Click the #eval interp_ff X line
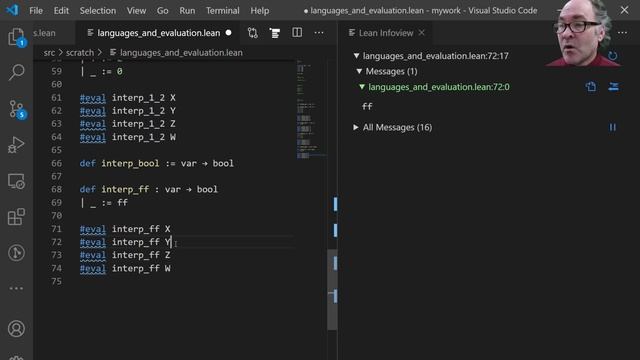Image resolution: width=640 pixels, height=360 pixels. [x=125, y=229]
